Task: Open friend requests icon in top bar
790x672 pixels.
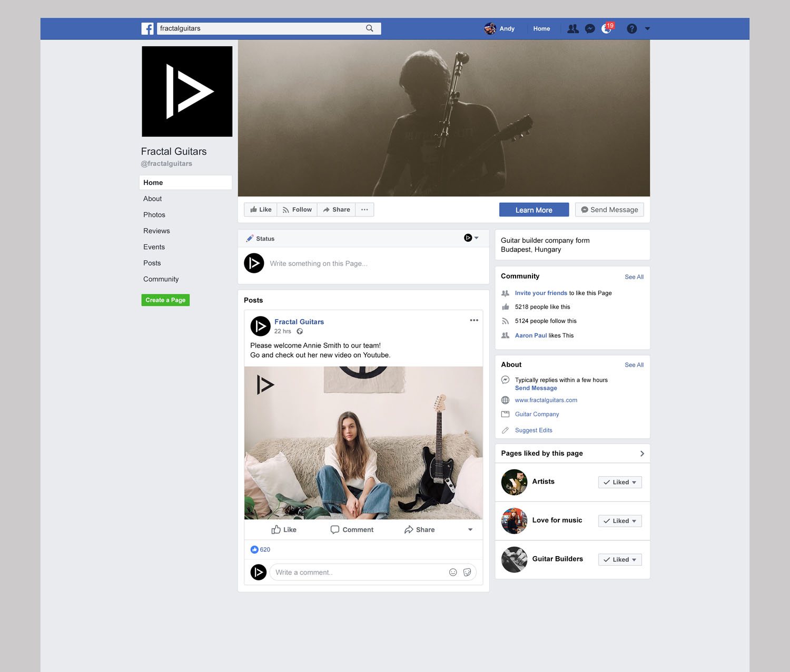Action: click(572, 29)
